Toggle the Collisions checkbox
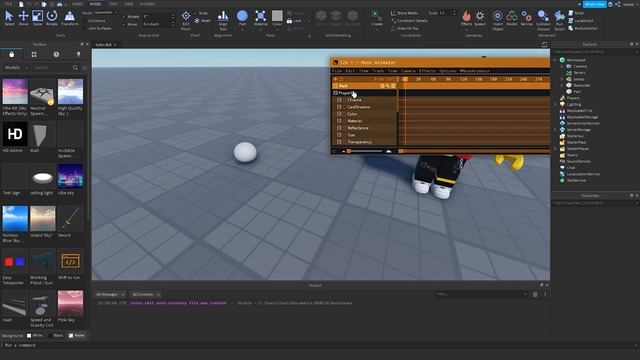Image resolution: width=640 pixels, height=360 pixels. 84,20
